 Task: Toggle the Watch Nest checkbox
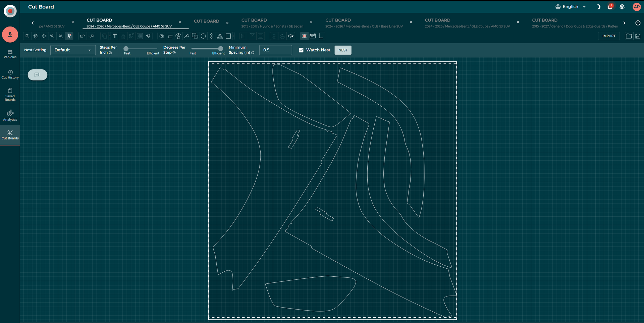point(301,50)
